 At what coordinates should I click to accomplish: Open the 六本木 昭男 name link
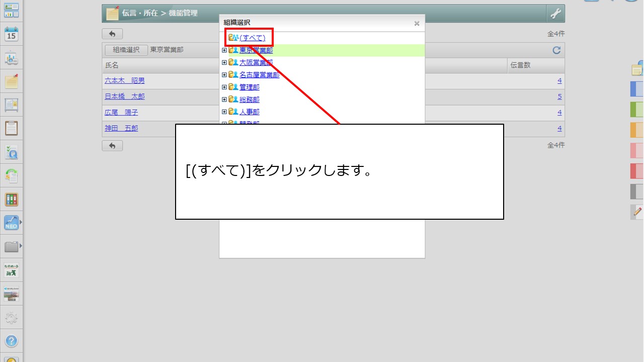pos(125,80)
